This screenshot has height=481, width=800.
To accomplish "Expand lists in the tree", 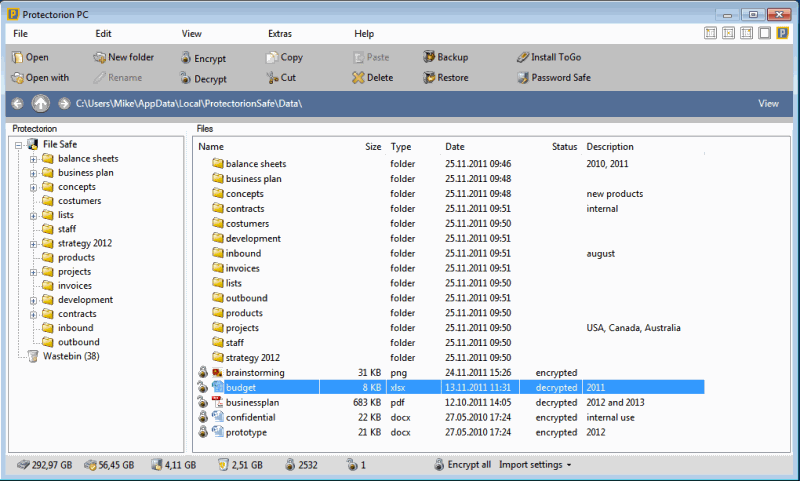I will click(x=33, y=216).
